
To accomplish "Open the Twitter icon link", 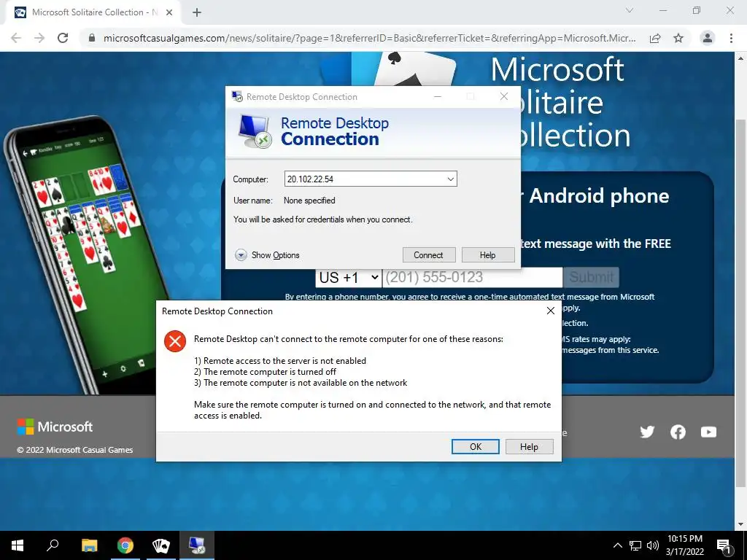I will coord(647,432).
